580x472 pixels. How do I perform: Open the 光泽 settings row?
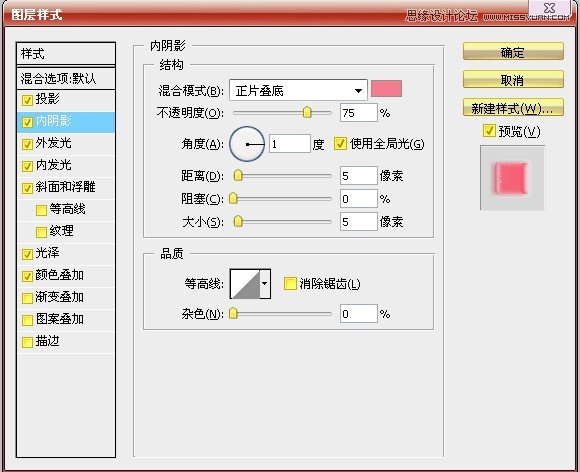[66, 254]
